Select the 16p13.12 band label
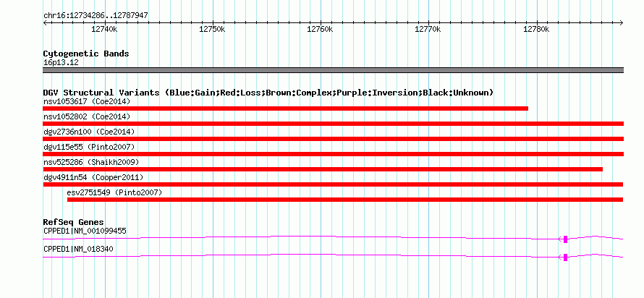The height and width of the screenshot is (298, 644). [x=61, y=63]
